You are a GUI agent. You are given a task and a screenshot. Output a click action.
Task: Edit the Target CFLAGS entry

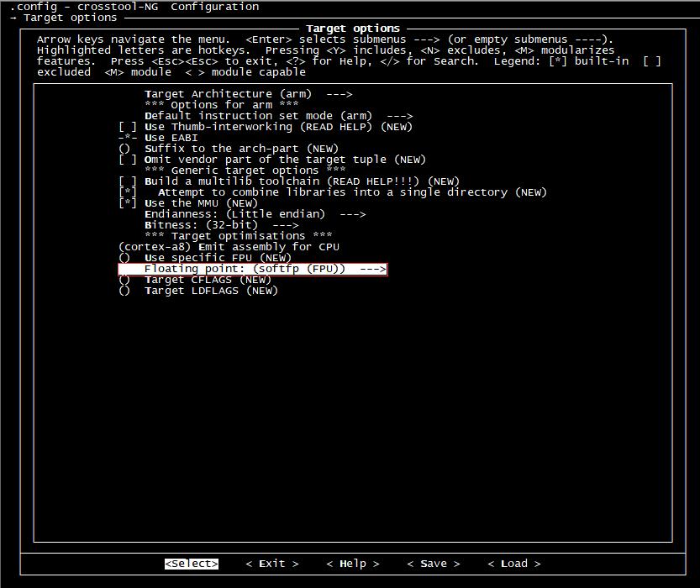click(x=195, y=280)
